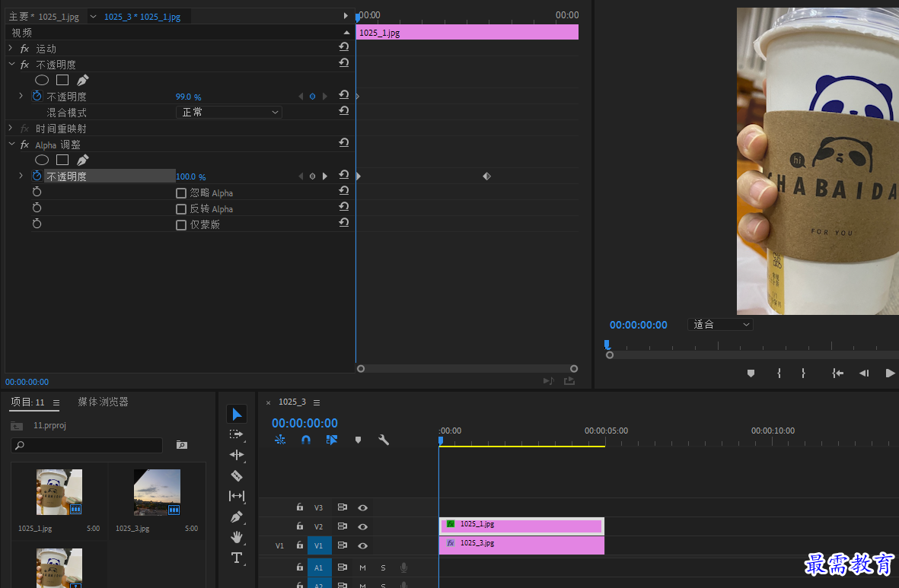Select the 项目: 11 tab
The image size is (899, 588).
click(x=27, y=402)
